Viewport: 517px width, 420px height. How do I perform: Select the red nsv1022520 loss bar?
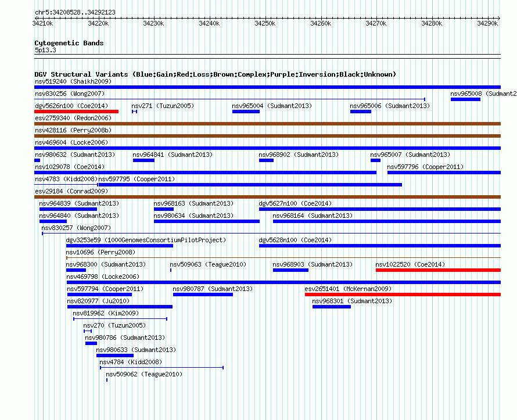(438, 270)
